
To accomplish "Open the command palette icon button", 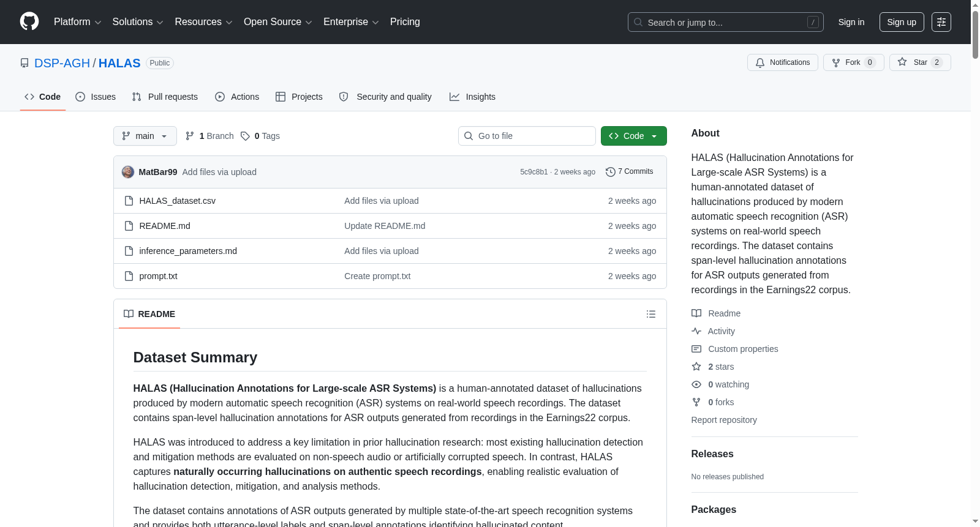I will click(941, 22).
